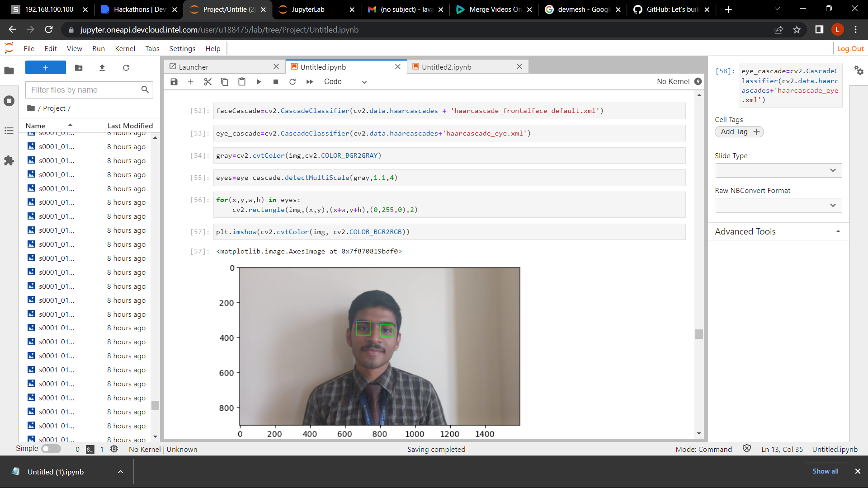The image size is (868, 488).
Task: Open the Chrome tab search chevron
Action: 778,9
